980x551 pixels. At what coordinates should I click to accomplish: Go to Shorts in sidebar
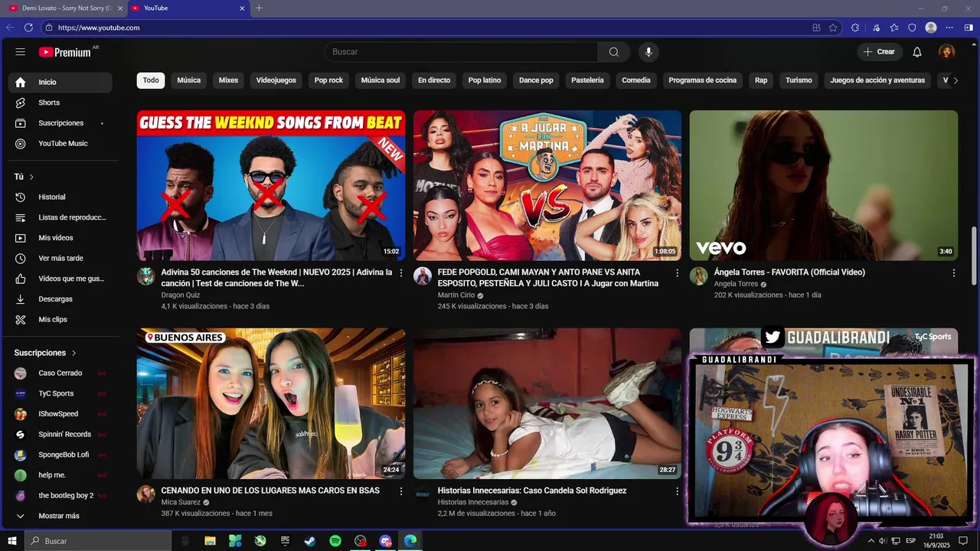click(x=60, y=103)
